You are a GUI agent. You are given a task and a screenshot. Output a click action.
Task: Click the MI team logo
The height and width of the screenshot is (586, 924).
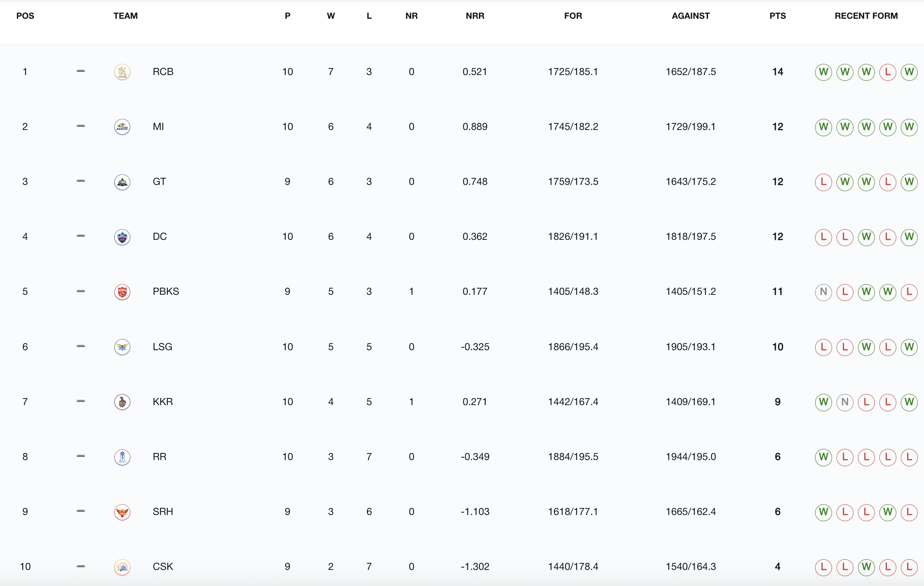[122, 127]
